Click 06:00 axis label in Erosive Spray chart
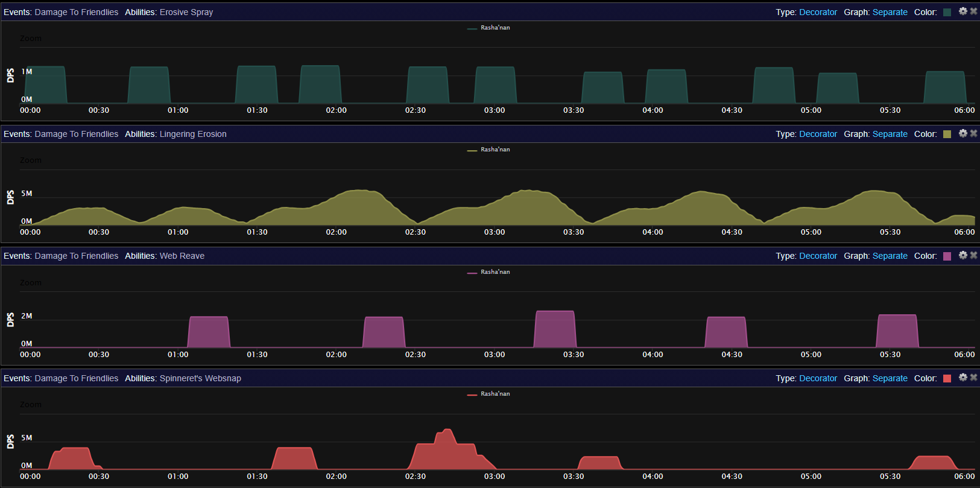Viewport: 980px width, 488px height. (964, 110)
